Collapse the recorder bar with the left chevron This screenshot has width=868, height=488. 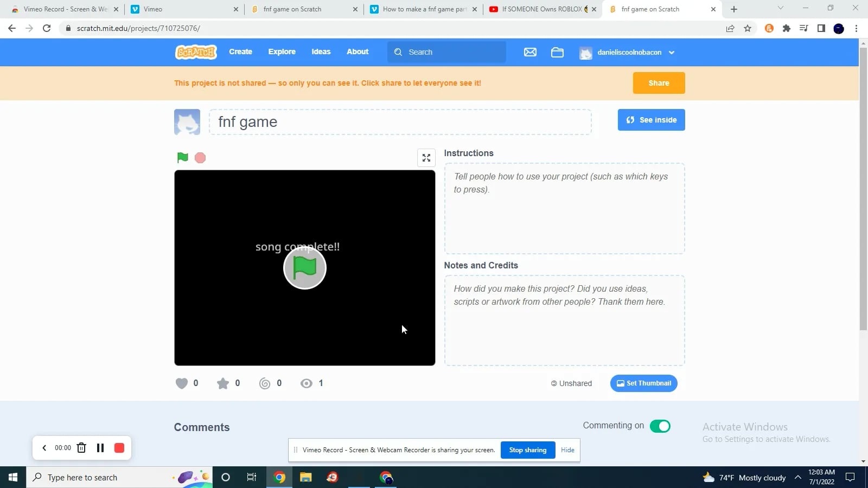coord(44,448)
